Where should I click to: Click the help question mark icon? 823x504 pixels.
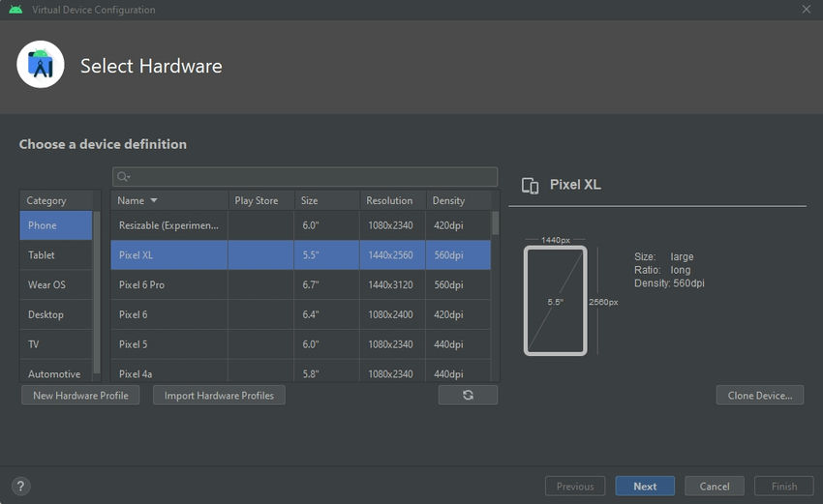pyautogui.click(x=21, y=487)
